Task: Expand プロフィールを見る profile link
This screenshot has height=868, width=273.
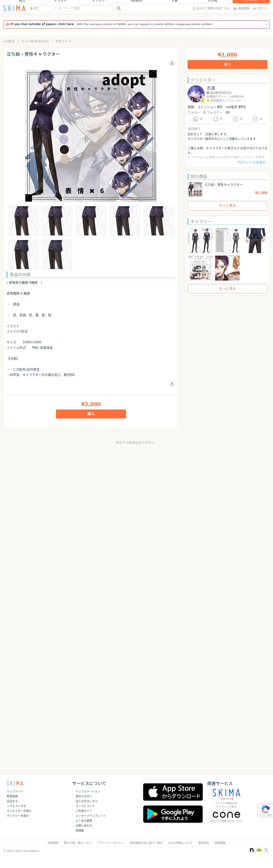Action: point(252,162)
